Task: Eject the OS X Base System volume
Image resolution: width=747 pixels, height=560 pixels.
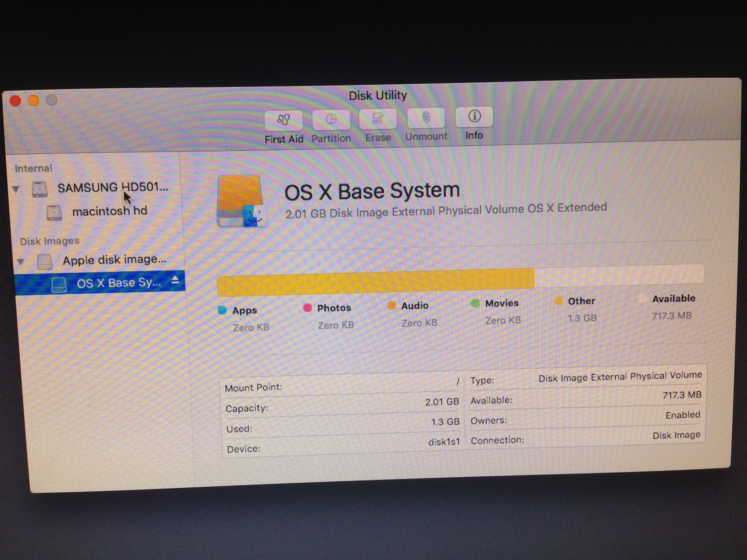Action: coord(175,280)
